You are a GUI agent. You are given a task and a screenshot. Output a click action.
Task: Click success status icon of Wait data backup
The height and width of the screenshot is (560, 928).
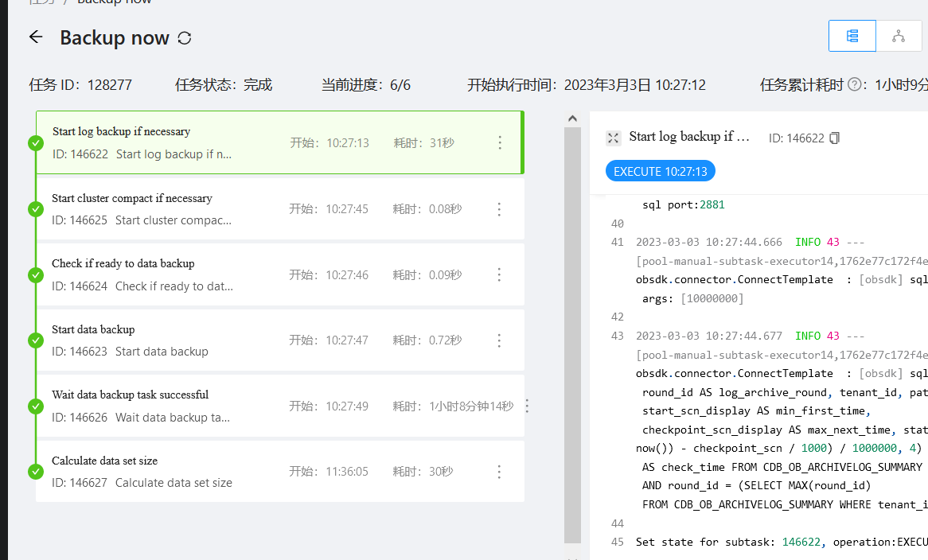tap(36, 406)
